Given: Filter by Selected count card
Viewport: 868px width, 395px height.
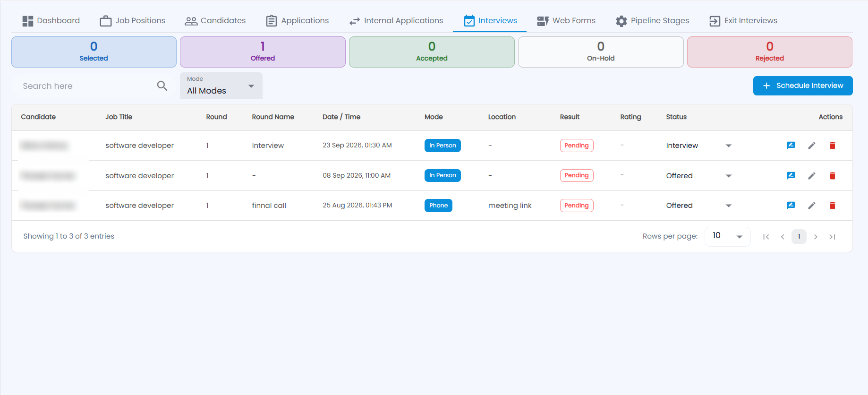Looking at the screenshot, I should [94, 52].
